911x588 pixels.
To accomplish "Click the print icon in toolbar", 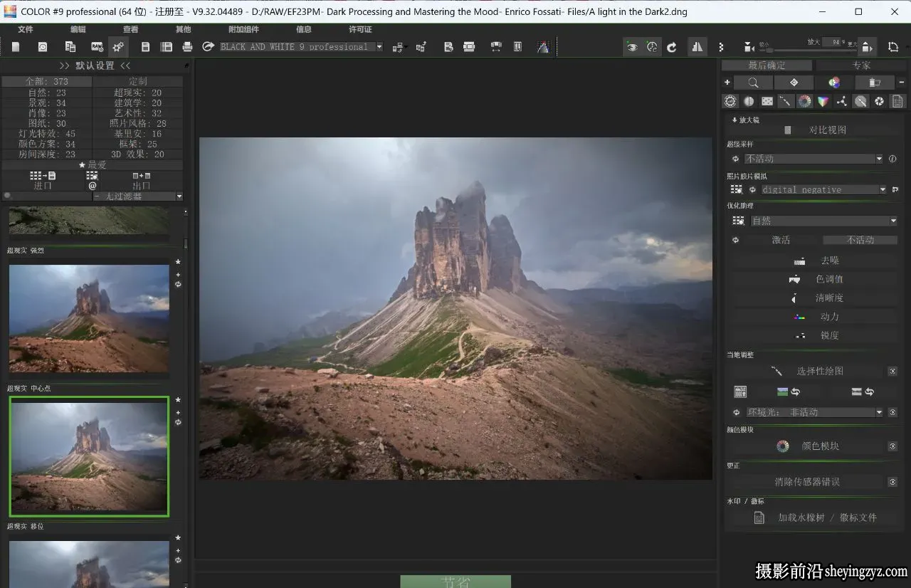I will tap(187, 47).
